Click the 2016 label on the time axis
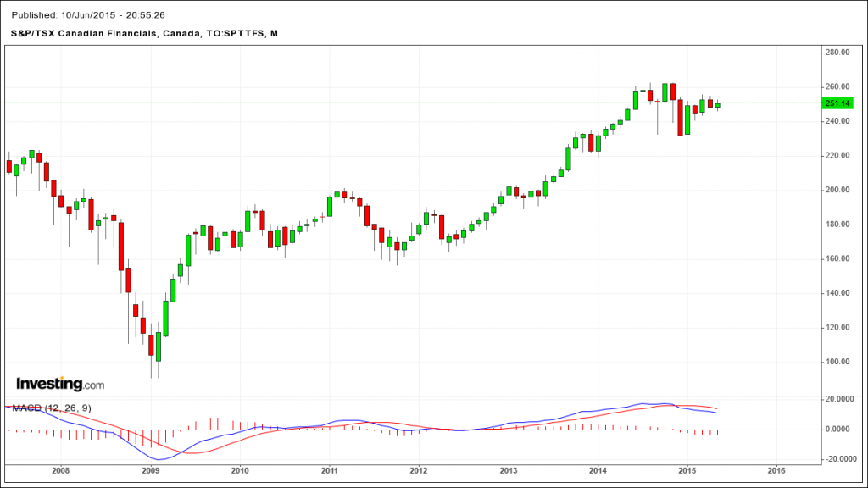Viewport: 868px width, 488px height. point(776,469)
